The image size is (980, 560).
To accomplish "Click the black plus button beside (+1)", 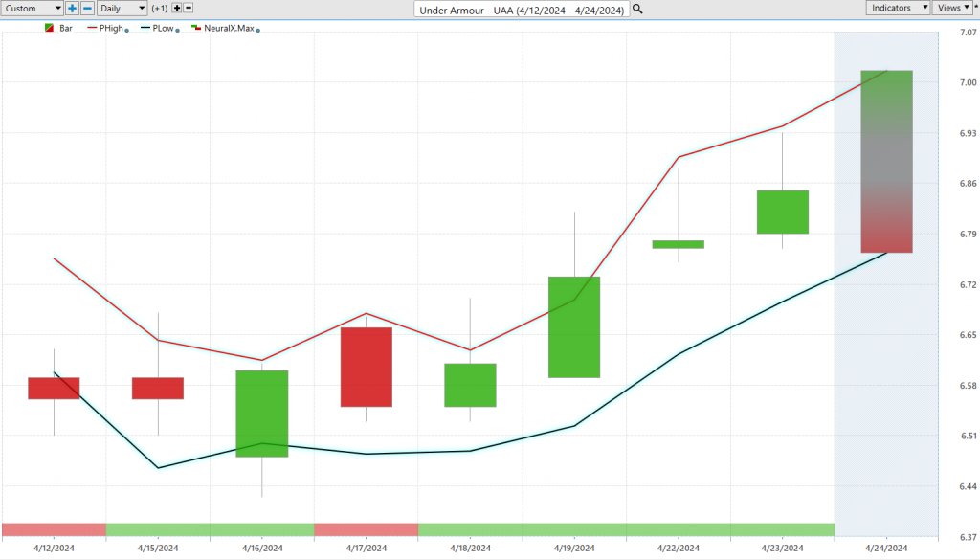I will tap(177, 8).
